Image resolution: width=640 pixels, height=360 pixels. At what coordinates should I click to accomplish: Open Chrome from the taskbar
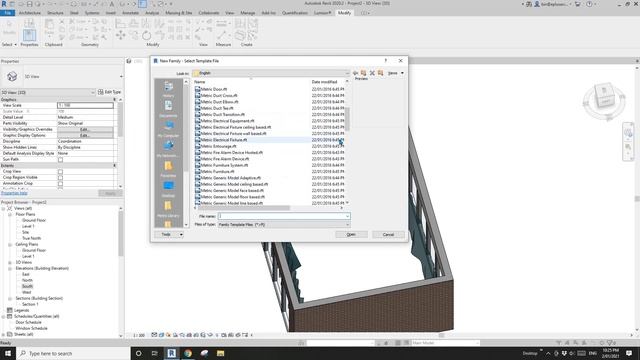pyautogui.click(x=188, y=353)
